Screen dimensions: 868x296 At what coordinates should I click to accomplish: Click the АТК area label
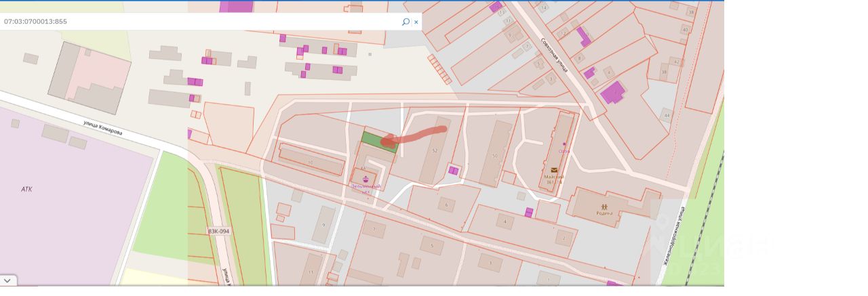pyautogui.click(x=26, y=189)
